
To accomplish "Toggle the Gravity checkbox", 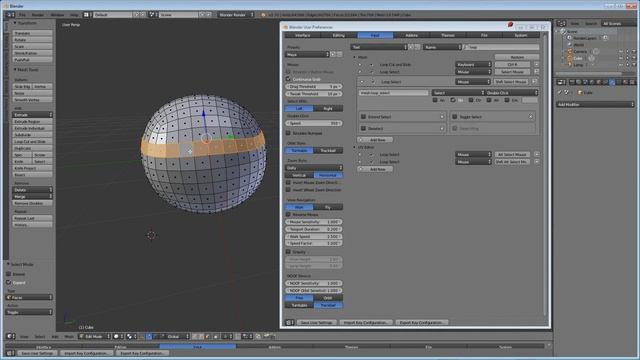I will [288, 252].
